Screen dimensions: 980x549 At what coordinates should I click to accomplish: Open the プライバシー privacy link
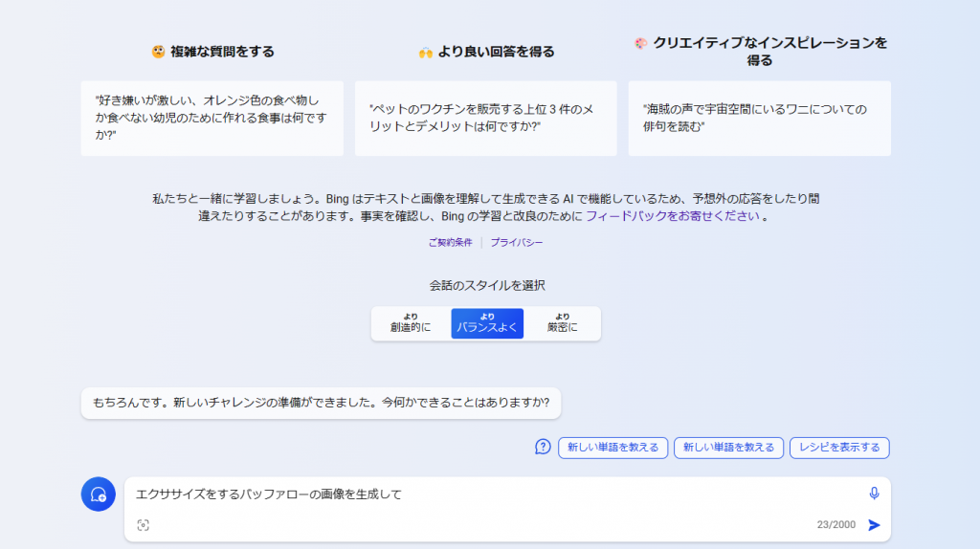click(x=516, y=242)
